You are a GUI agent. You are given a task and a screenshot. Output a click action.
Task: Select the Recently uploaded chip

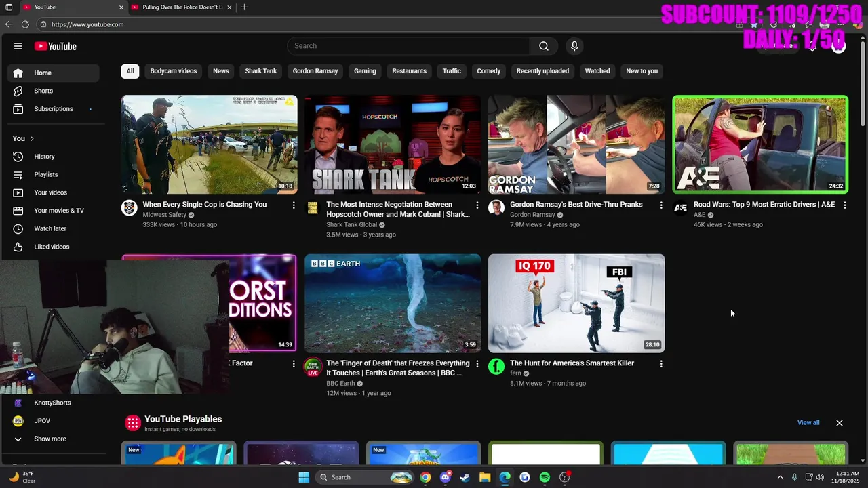[542, 71]
